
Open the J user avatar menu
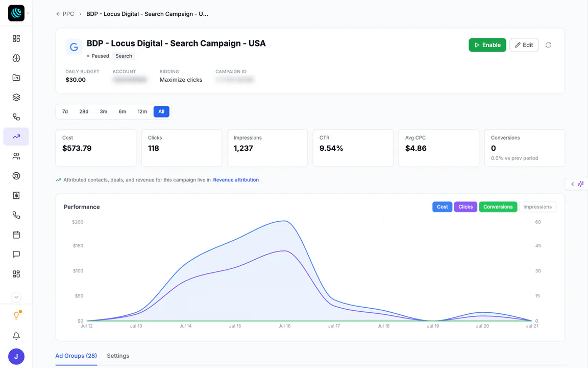coord(16,356)
